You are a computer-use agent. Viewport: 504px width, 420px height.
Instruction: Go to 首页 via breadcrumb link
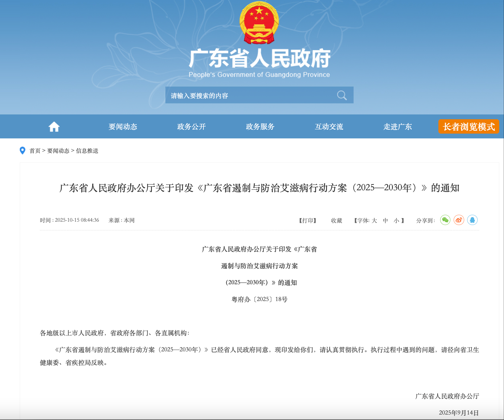click(35, 151)
